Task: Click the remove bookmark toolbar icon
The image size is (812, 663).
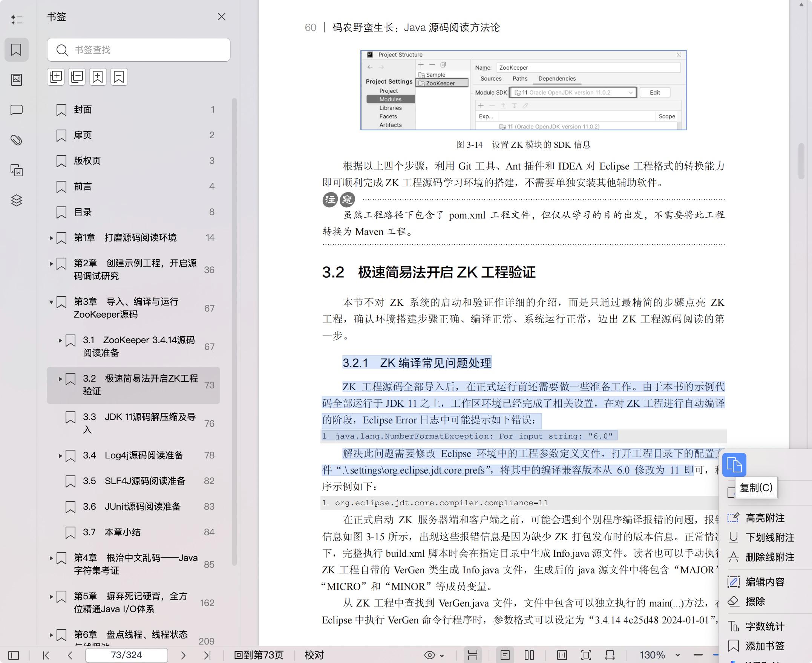Action: click(x=119, y=77)
